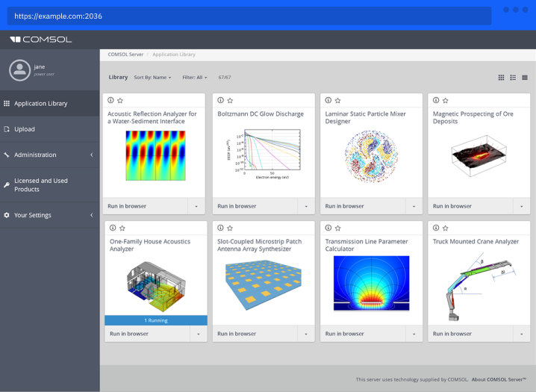Open info for Magnetic Prospecting of Ore Deposits
The height and width of the screenshot is (392, 536).
pos(436,100)
